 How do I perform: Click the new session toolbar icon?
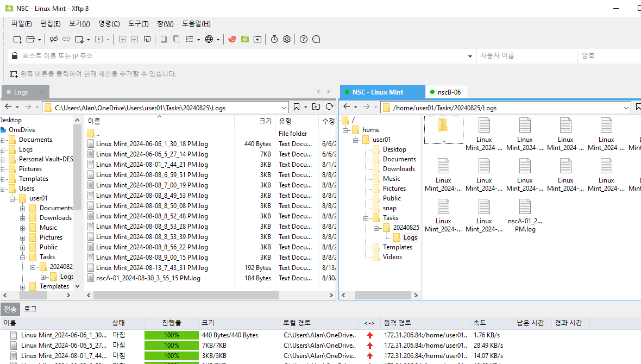17,39
